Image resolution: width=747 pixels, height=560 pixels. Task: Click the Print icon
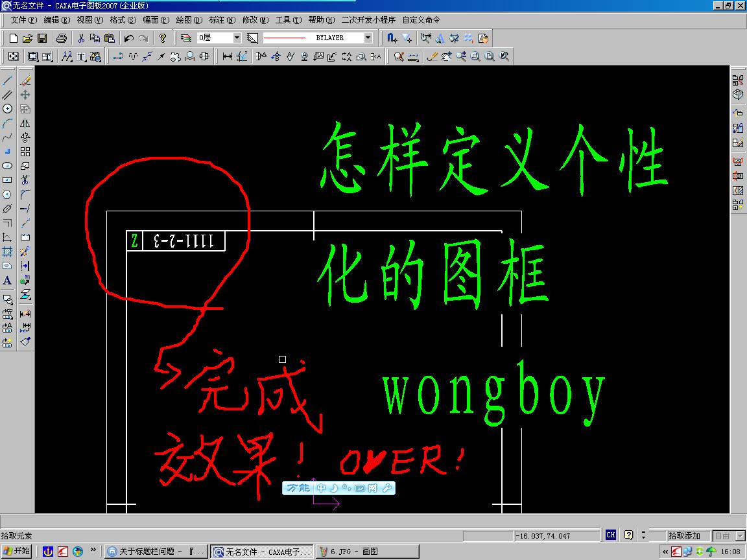[61, 38]
